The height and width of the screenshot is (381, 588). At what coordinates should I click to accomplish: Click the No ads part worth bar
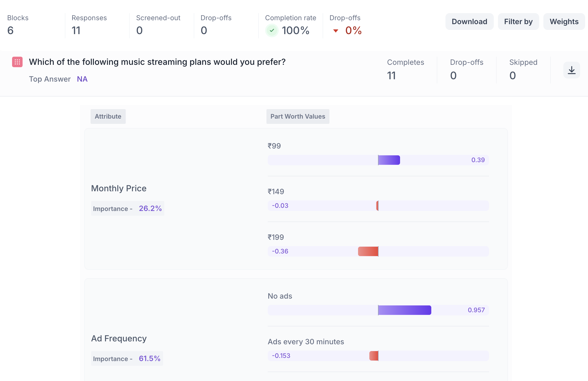405,310
